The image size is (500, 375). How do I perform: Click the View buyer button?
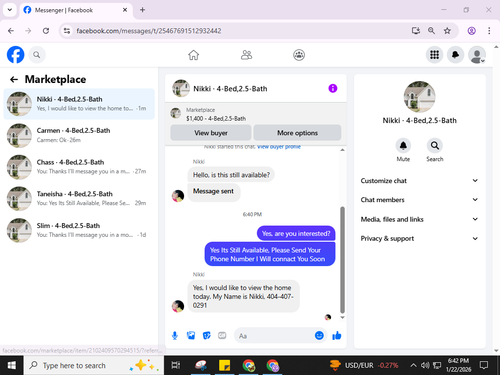point(211,133)
